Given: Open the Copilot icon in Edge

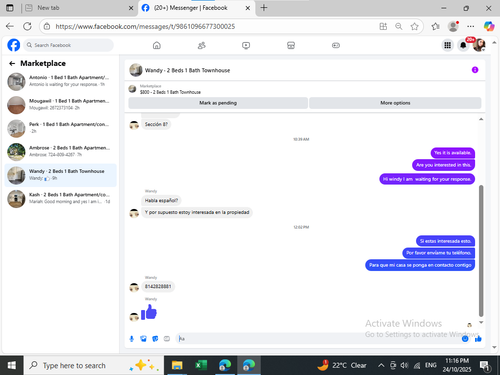Looking at the screenshot, I should click(x=489, y=26).
